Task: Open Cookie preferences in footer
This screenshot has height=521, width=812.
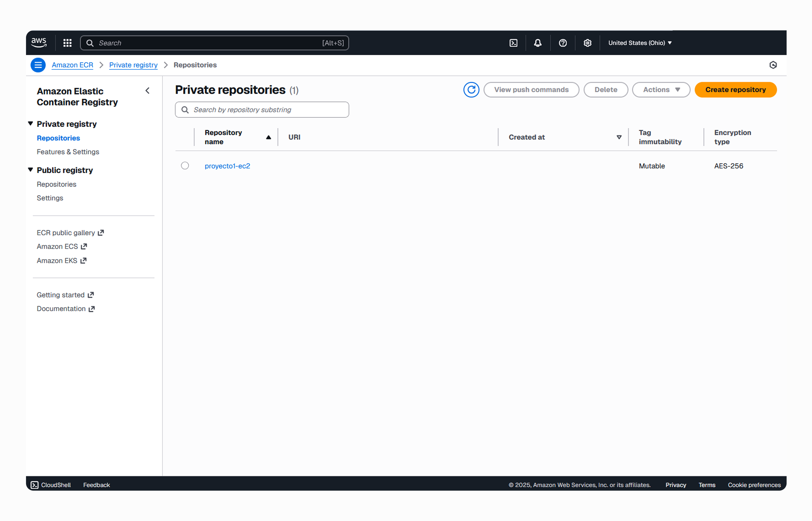Action: pyautogui.click(x=754, y=485)
